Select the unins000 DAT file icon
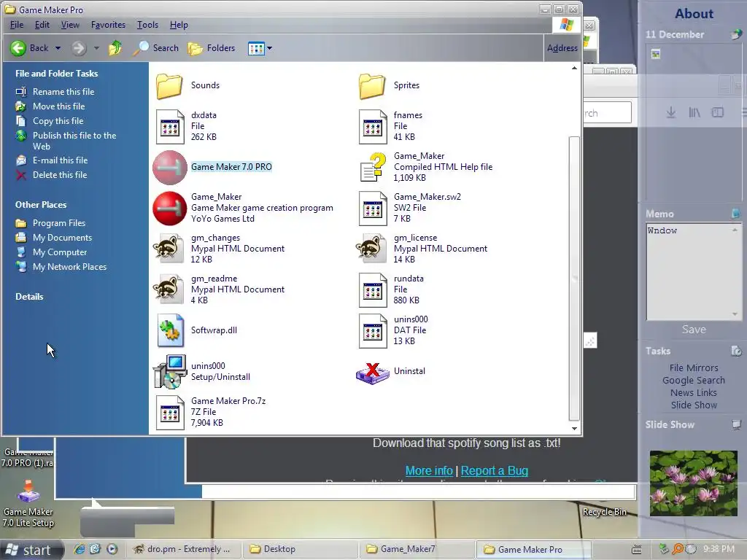 pyautogui.click(x=373, y=331)
